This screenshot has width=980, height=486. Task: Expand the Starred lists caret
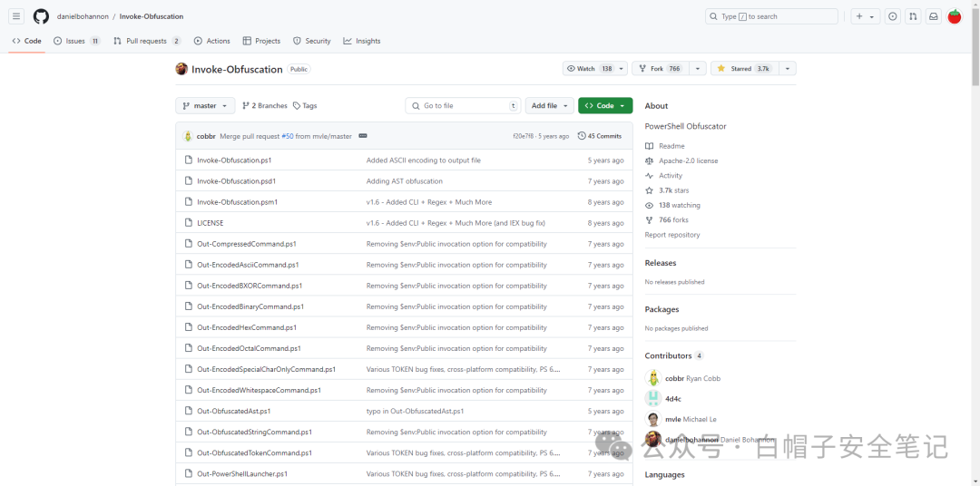(788, 69)
